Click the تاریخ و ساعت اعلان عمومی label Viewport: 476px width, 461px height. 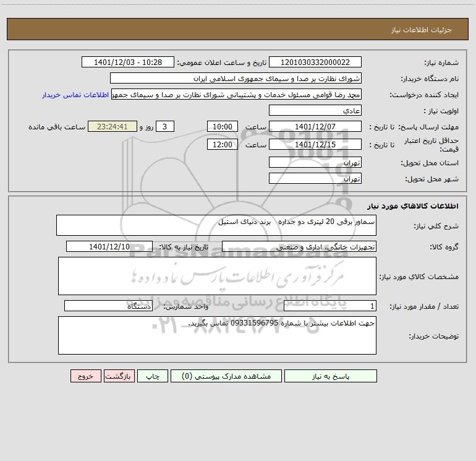pos(222,62)
